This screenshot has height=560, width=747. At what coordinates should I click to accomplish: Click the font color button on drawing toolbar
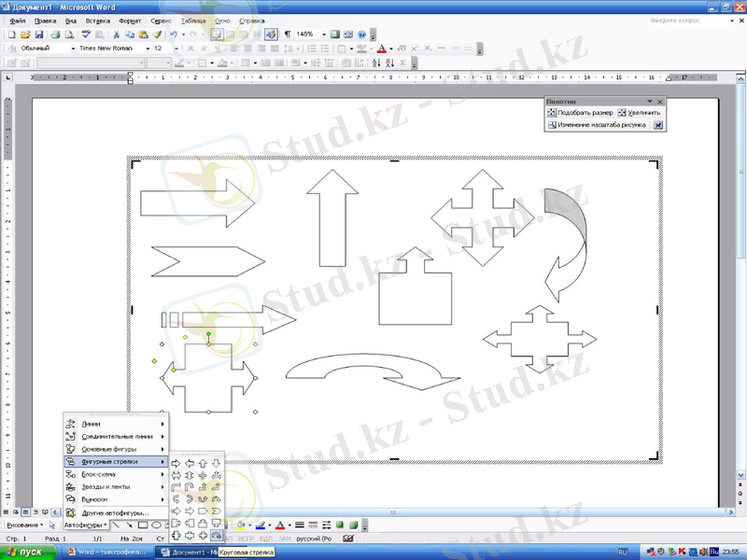coord(280,525)
